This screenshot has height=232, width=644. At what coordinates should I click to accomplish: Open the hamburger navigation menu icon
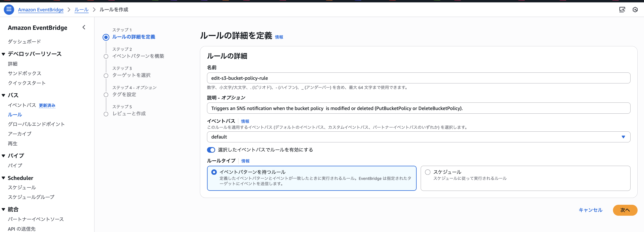click(x=9, y=9)
